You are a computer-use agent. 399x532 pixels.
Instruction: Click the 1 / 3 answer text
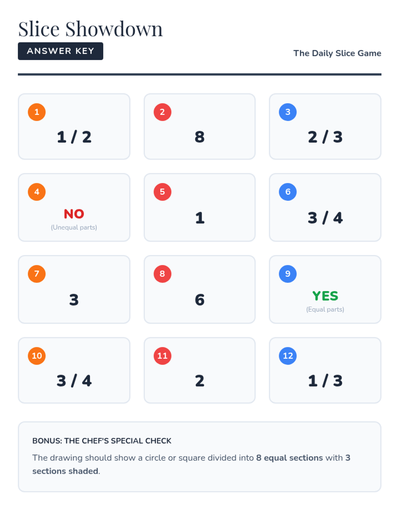325,381
